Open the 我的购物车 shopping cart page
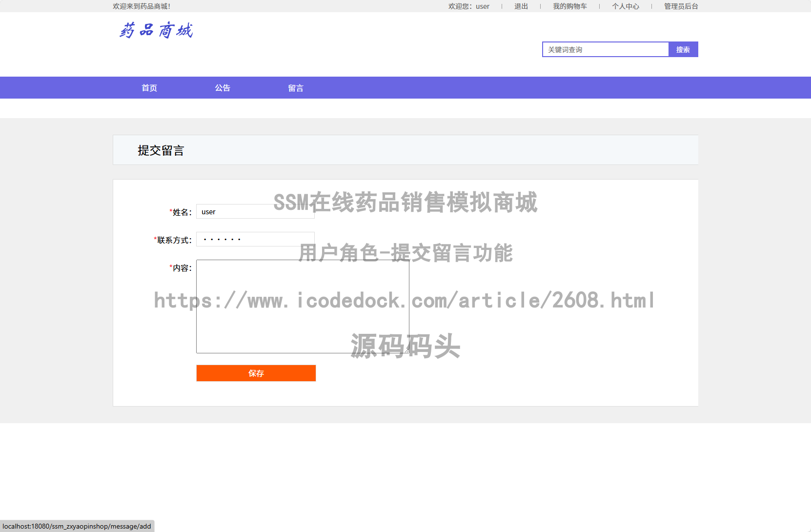The width and height of the screenshot is (811, 532). click(x=570, y=6)
